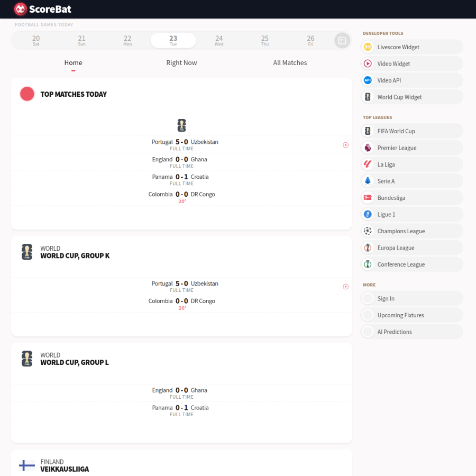The width and height of the screenshot is (476, 476).
Task: Switch to the Right Now tab
Action: point(181,63)
